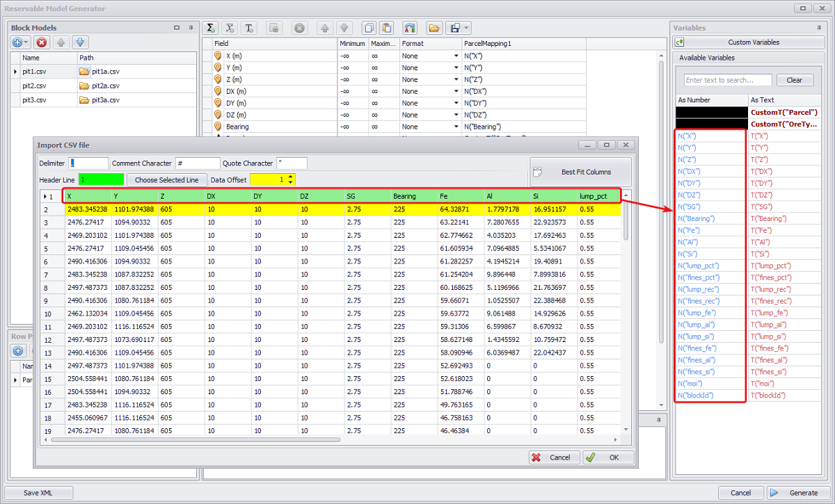Screen dimensions: 835x504
Task: Click the copy fields toolbar icon
Action: coord(369,29)
